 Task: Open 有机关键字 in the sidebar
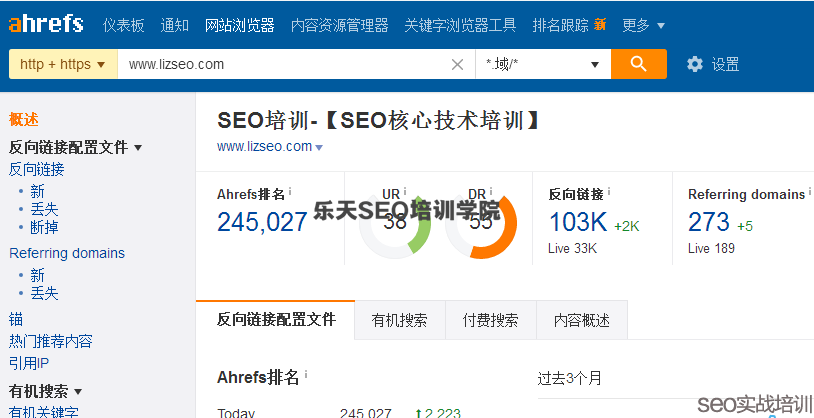point(44,412)
